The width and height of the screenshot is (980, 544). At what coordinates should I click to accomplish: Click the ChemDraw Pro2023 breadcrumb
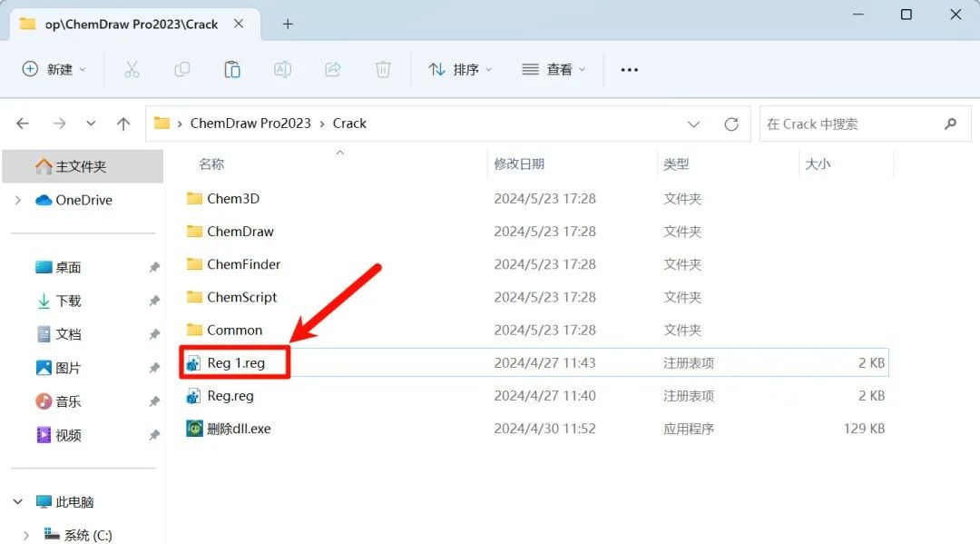pos(250,124)
